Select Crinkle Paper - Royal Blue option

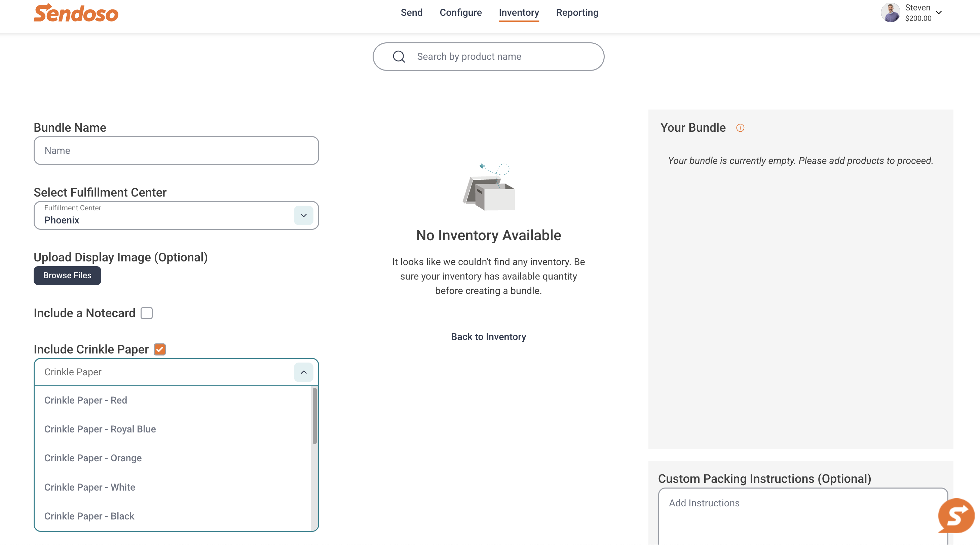pos(173,429)
